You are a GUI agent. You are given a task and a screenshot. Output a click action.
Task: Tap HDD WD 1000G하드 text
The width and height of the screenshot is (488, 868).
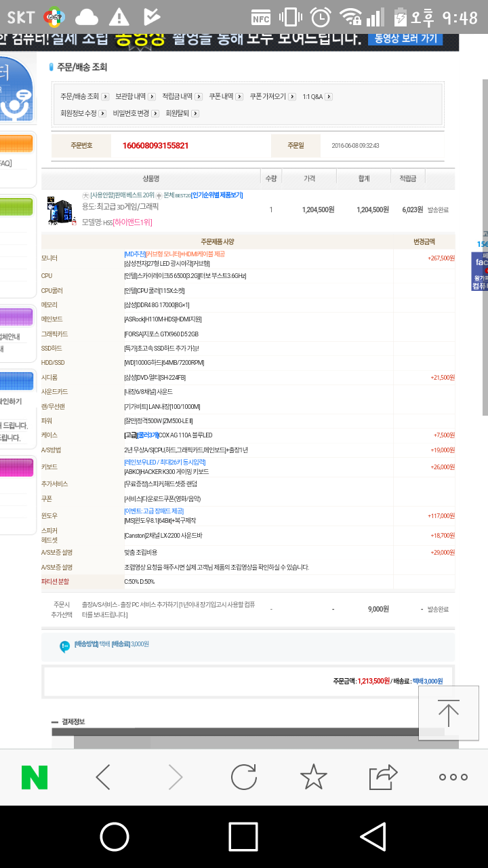click(x=164, y=363)
